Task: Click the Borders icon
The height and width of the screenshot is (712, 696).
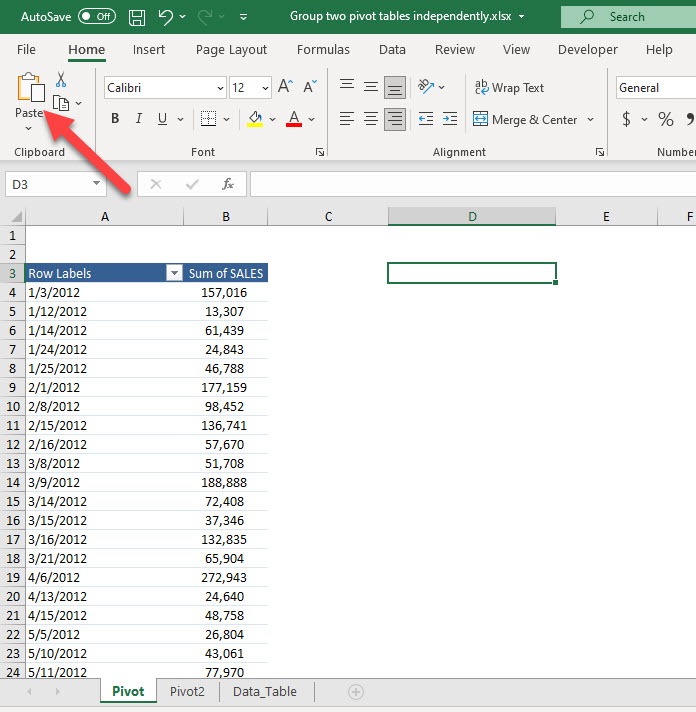Action: [208, 119]
